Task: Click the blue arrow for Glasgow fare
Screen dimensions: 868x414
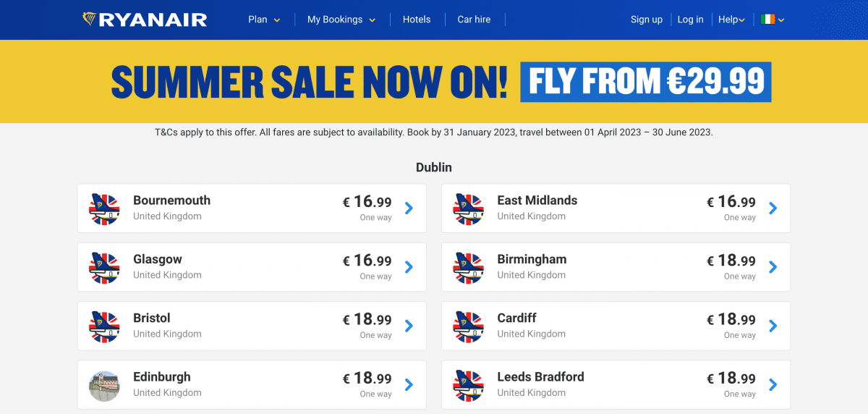Action: click(409, 267)
